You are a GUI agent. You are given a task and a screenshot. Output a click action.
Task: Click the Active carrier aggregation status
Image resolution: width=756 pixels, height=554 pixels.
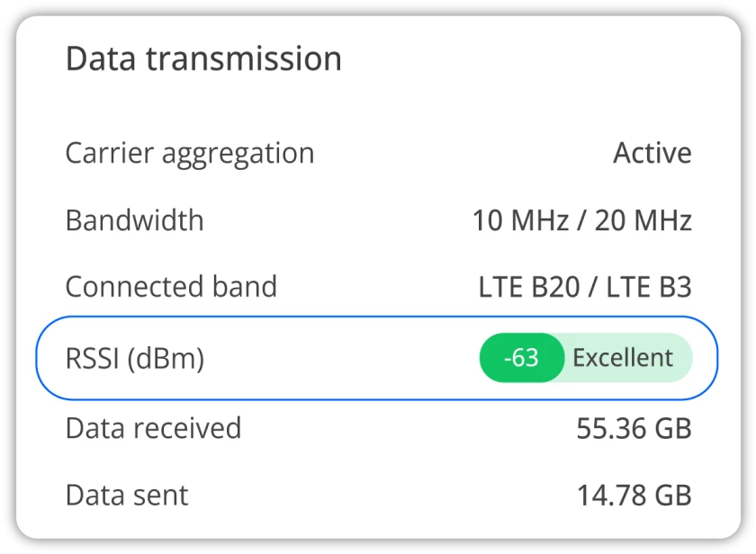(652, 153)
